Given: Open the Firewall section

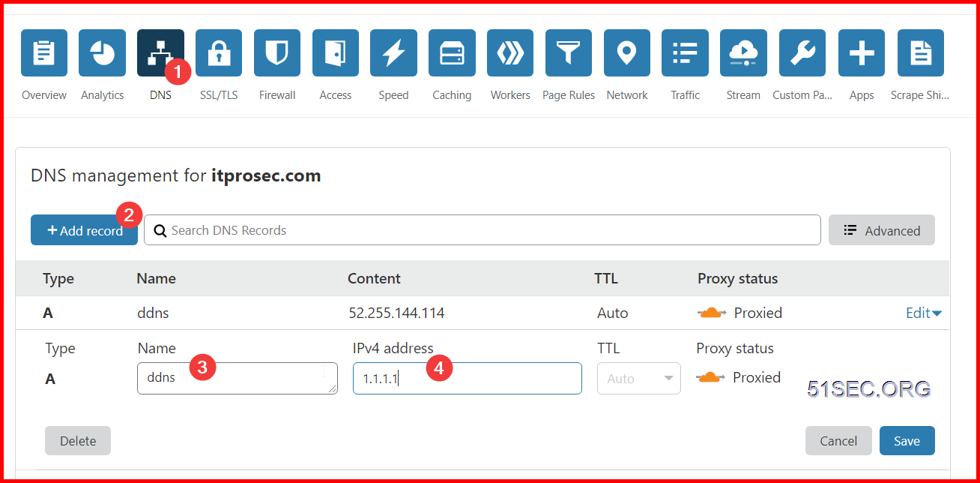Looking at the screenshot, I should (277, 52).
